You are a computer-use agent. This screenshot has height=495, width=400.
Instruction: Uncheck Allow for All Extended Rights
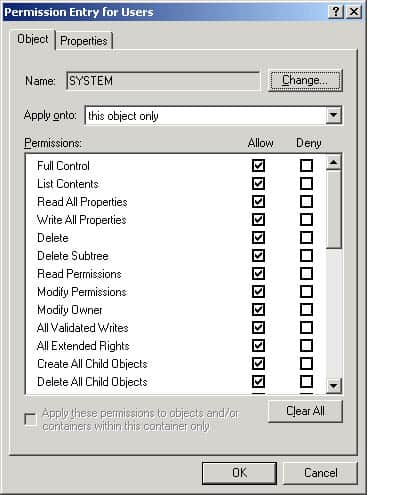point(259,346)
